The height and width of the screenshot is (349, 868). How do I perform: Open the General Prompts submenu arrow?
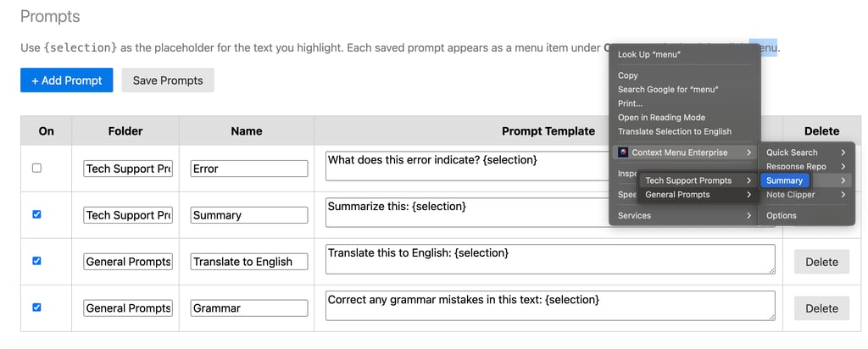[x=748, y=195]
